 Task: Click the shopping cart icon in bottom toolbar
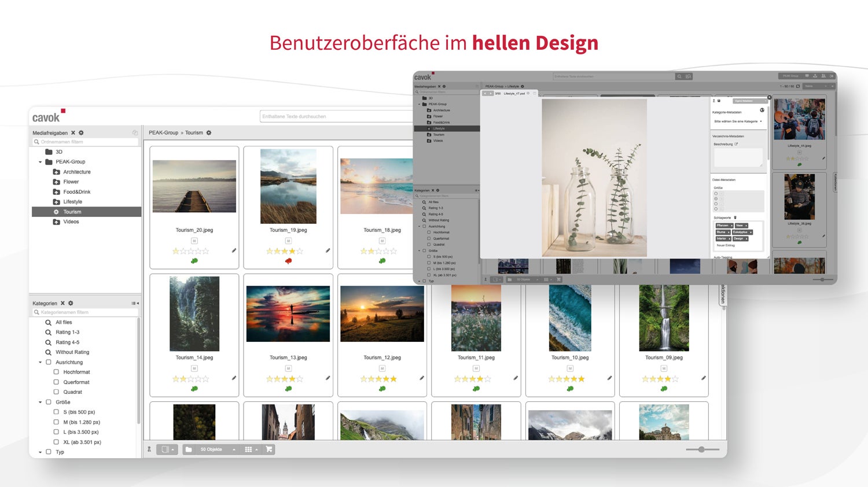[269, 449]
